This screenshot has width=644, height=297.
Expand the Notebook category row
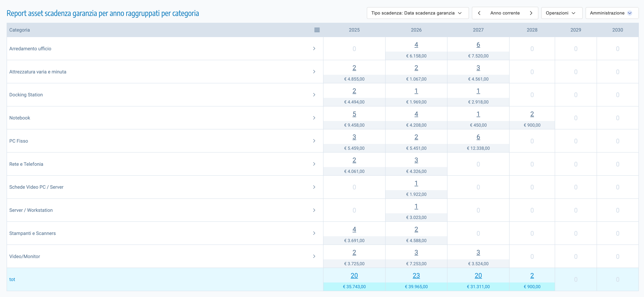click(314, 118)
